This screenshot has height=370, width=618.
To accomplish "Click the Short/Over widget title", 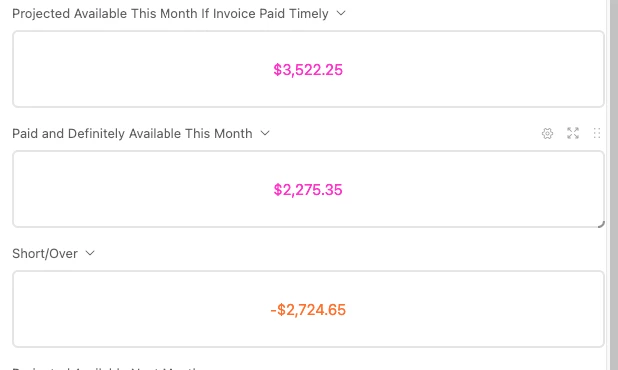I will pyautogui.click(x=45, y=253).
